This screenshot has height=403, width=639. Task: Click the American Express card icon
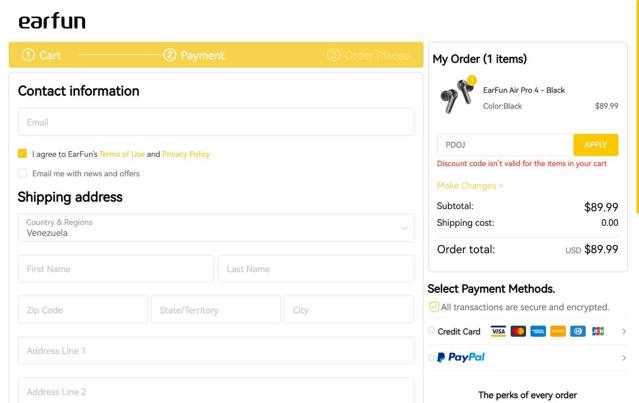[x=538, y=331]
